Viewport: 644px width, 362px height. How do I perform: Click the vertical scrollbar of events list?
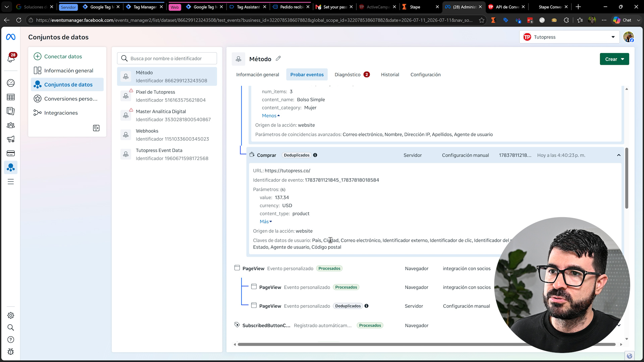pyautogui.click(x=627, y=178)
